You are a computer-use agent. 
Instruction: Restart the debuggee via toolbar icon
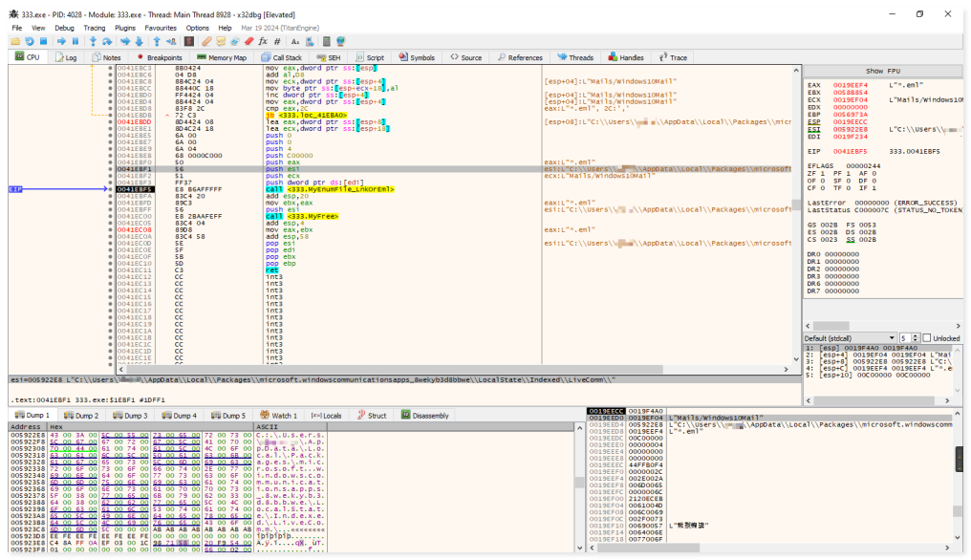pos(31,42)
